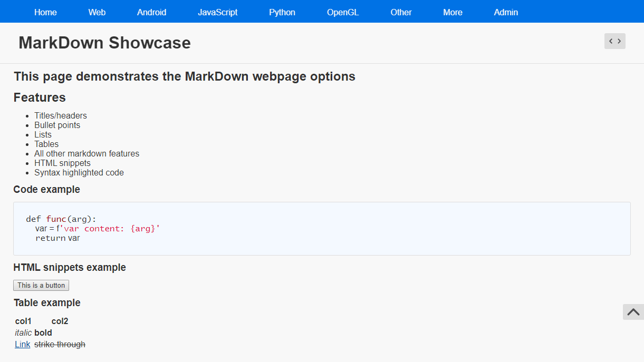Expand the Other menu
The height and width of the screenshot is (362, 644).
(x=401, y=12)
